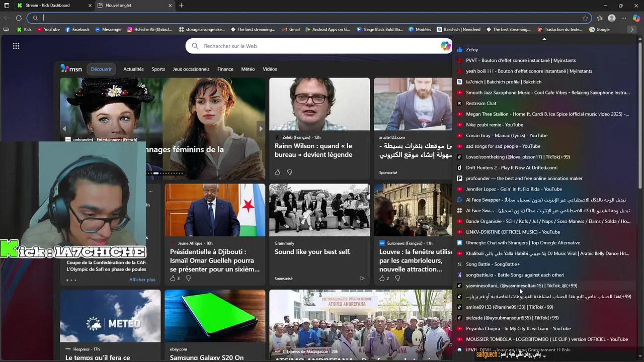
Task: Select the Sports tab
Action: 158,69
